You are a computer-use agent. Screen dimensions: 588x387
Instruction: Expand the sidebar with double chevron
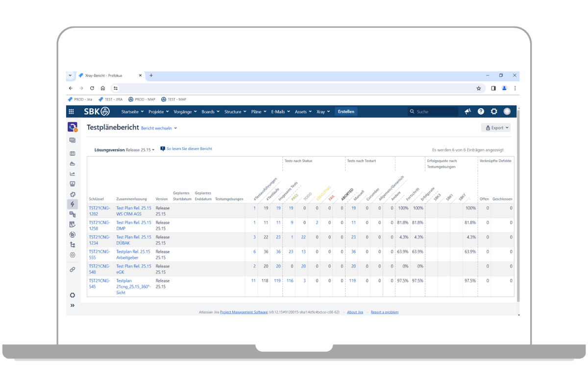tap(73, 306)
